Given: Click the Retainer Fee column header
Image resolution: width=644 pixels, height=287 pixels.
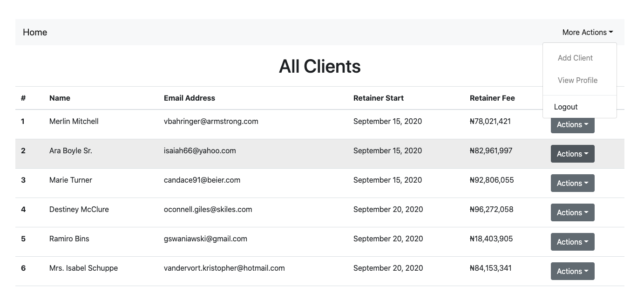Looking at the screenshot, I should 492,98.
